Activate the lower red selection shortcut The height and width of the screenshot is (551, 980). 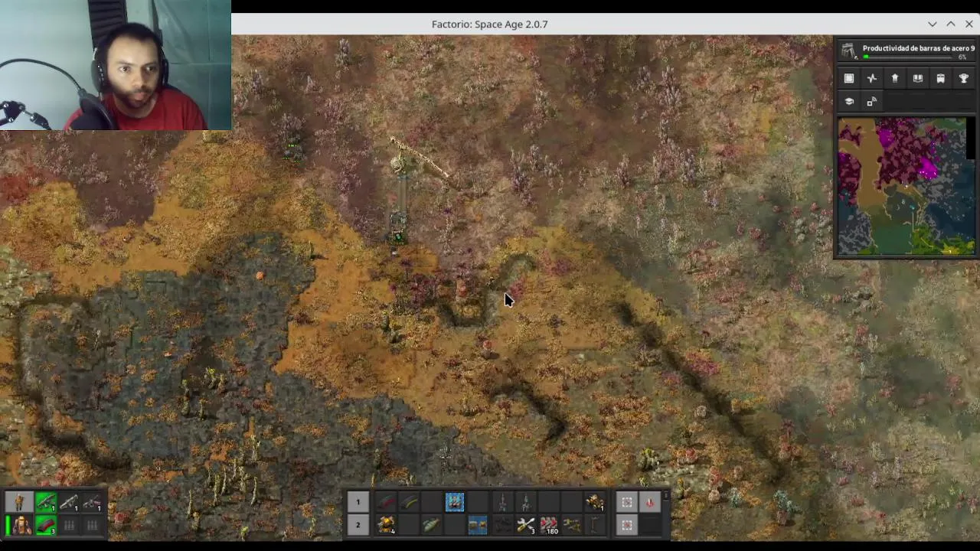[627, 525]
